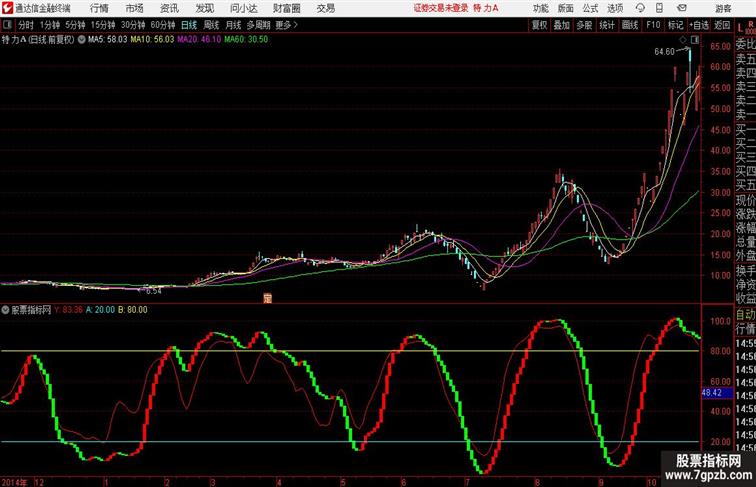Open the 版面 menu
756x487 pixels.
coord(566,8)
